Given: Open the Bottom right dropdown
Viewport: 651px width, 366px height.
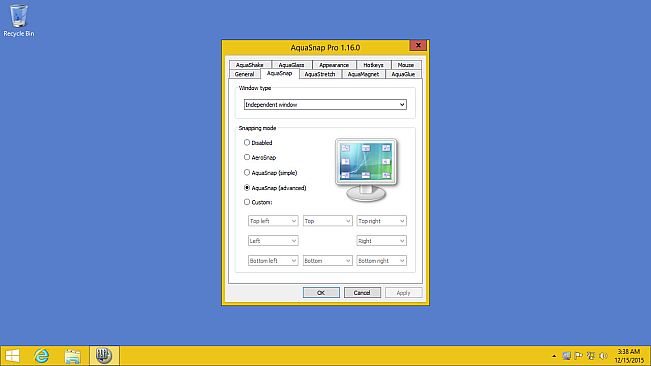Looking at the screenshot, I should [x=382, y=261].
